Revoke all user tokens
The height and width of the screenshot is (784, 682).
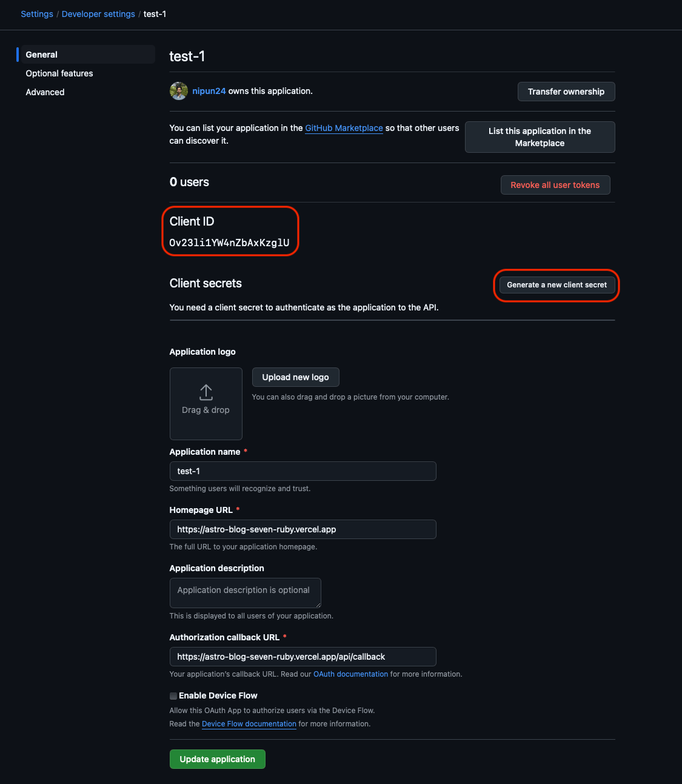coord(555,185)
